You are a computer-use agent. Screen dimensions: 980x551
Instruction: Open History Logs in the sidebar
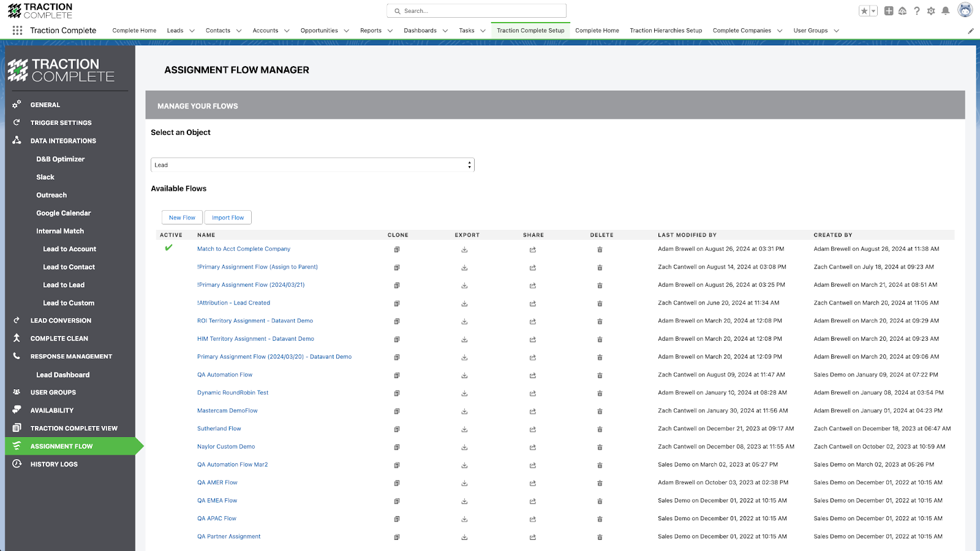coord(54,465)
